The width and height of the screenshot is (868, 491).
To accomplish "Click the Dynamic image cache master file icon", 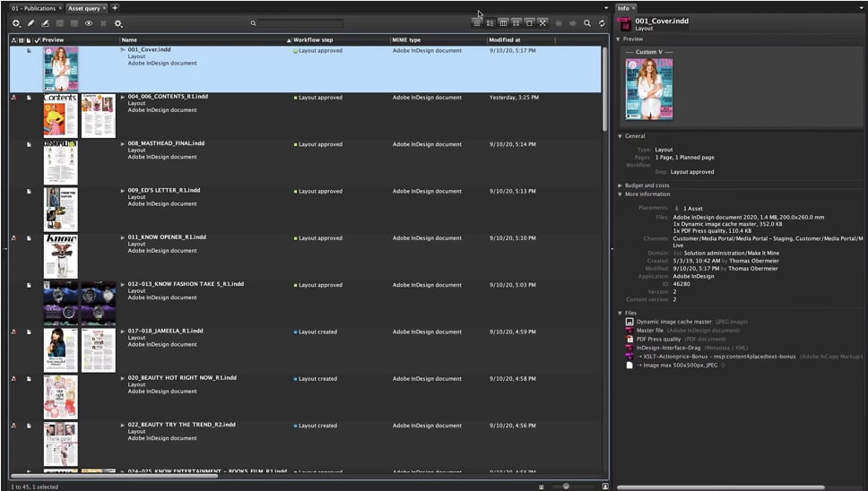I will point(629,322).
